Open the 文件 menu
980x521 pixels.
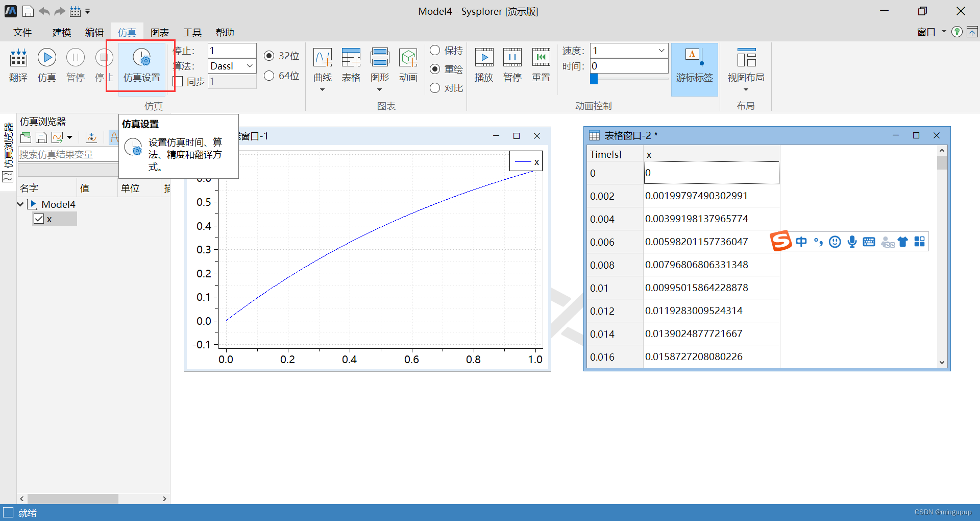pyautogui.click(x=22, y=32)
